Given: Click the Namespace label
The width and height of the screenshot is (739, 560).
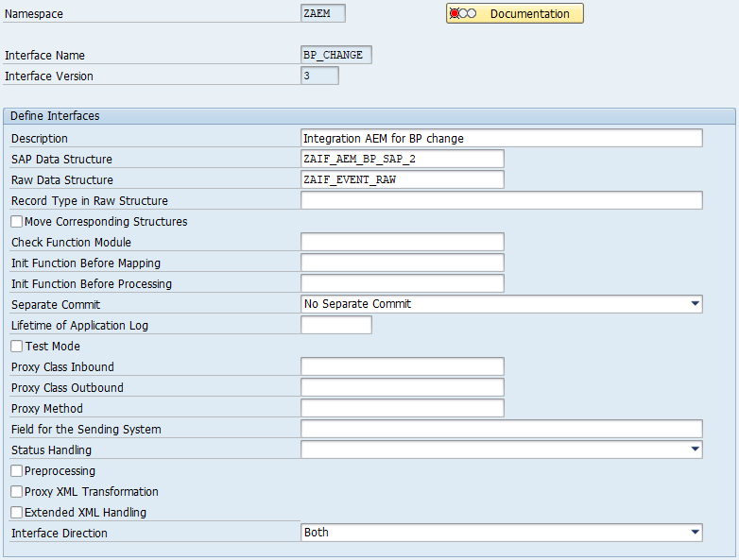Looking at the screenshot, I should pyautogui.click(x=33, y=13).
